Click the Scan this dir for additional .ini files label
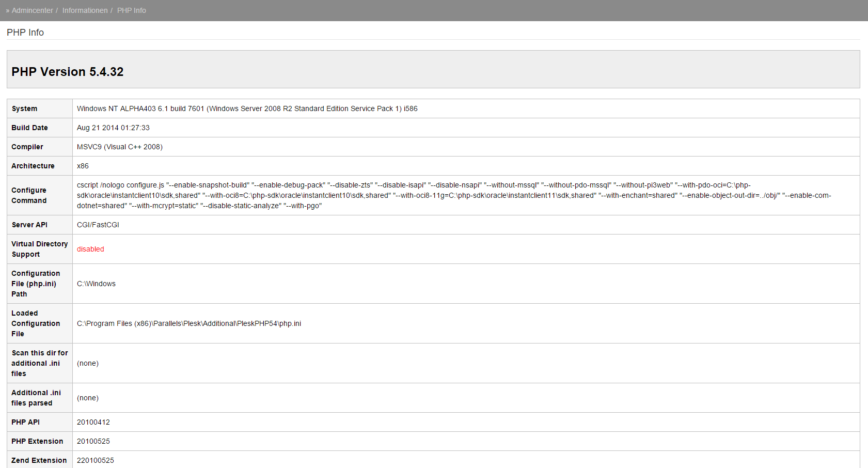 point(40,363)
